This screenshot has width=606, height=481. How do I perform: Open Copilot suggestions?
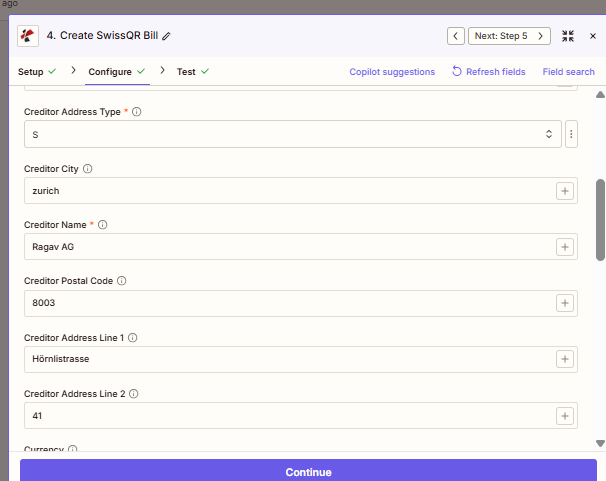[392, 72]
